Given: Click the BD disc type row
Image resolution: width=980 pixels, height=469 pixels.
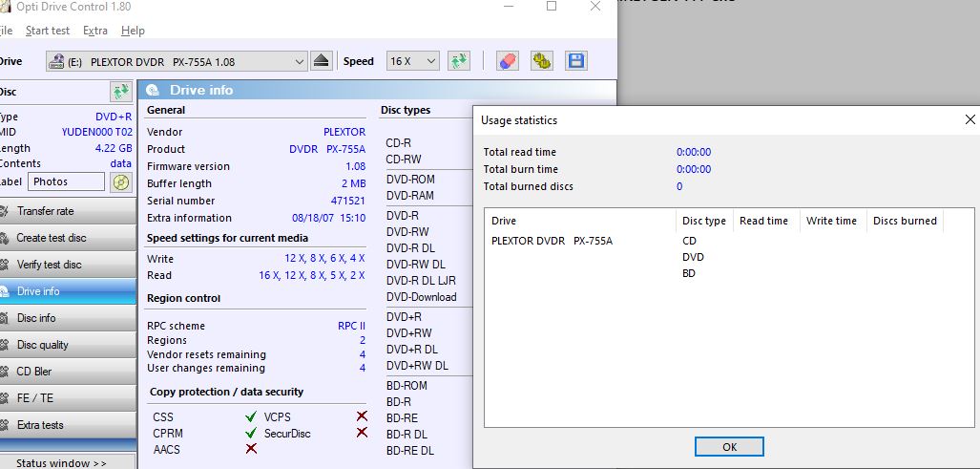Looking at the screenshot, I should click(x=689, y=273).
